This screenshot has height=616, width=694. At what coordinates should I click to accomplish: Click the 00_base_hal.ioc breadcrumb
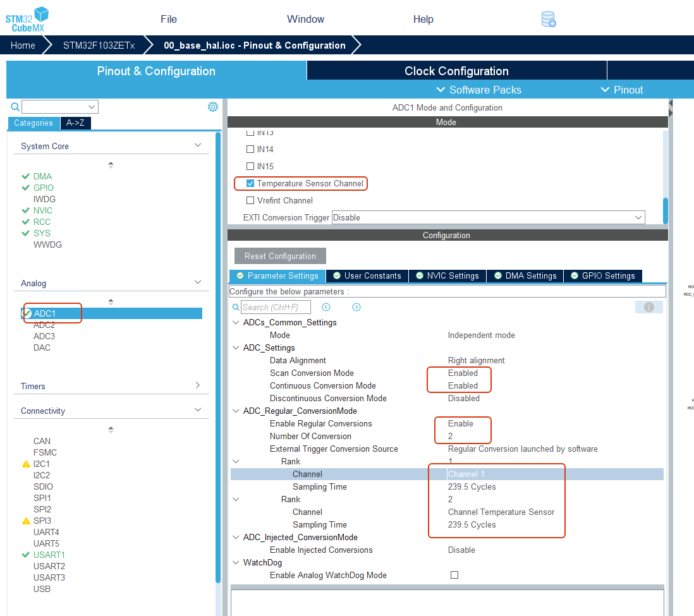[255, 45]
